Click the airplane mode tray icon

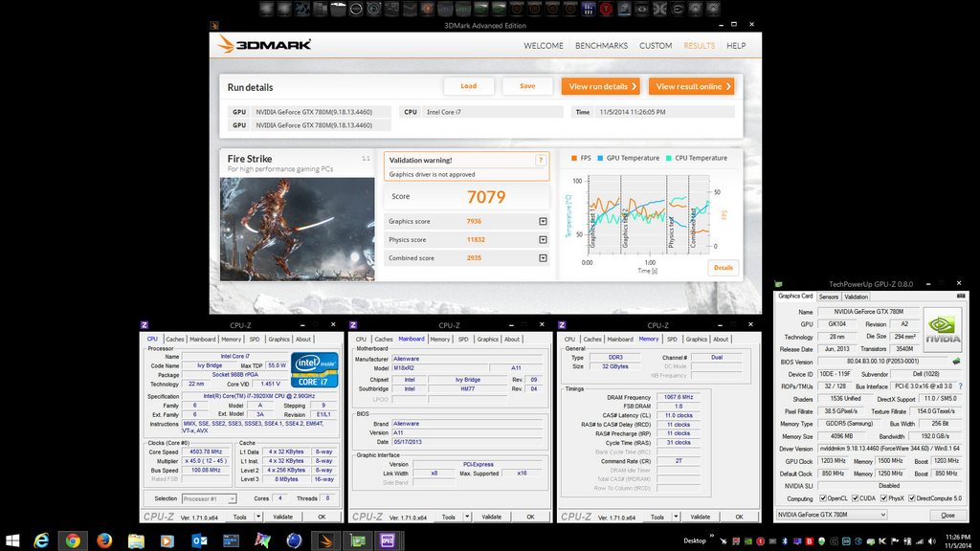(724, 541)
